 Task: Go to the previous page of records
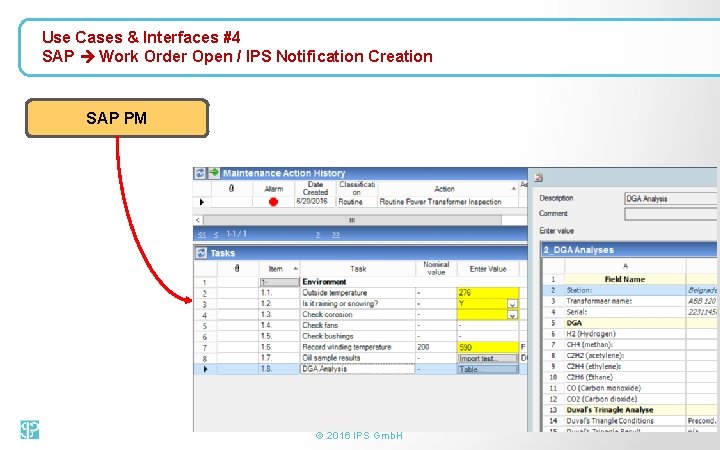coord(216,235)
